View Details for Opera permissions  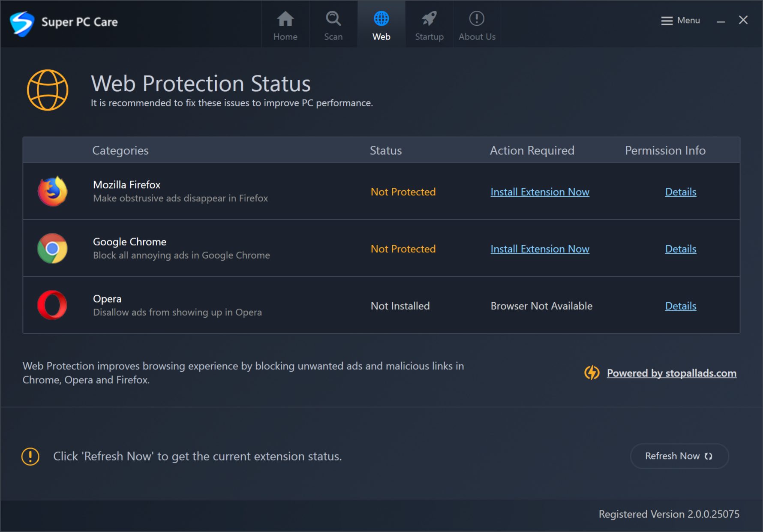click(681, 306)
